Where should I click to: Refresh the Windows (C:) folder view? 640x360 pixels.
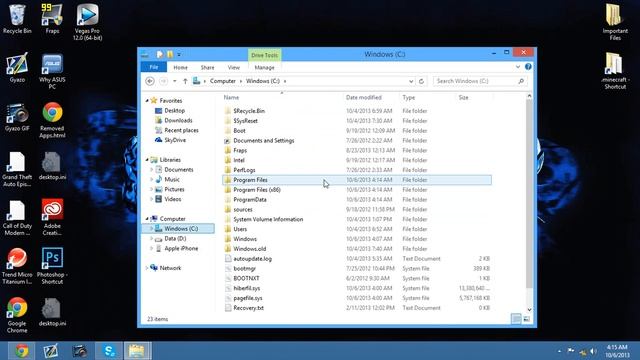(x=421, y=81)
